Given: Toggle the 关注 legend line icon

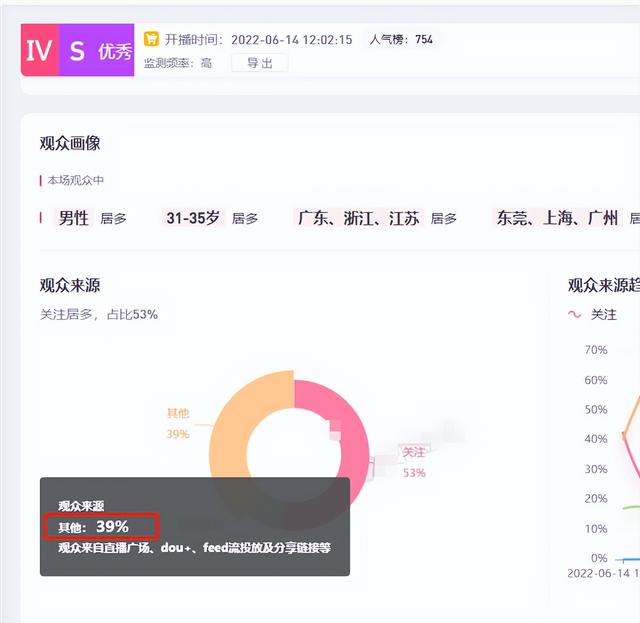Looking at the screenshot, I should coord(574,314).
